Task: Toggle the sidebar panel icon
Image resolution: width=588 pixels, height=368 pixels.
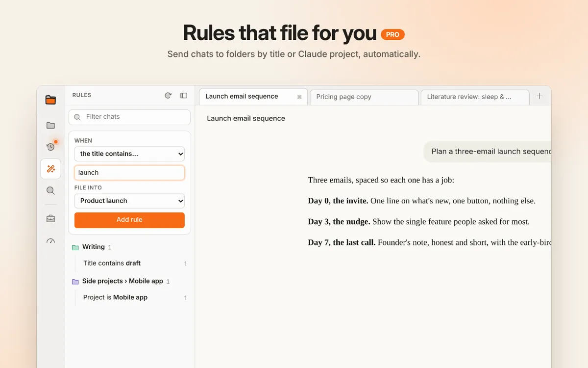Action: [x=184, y=95]
